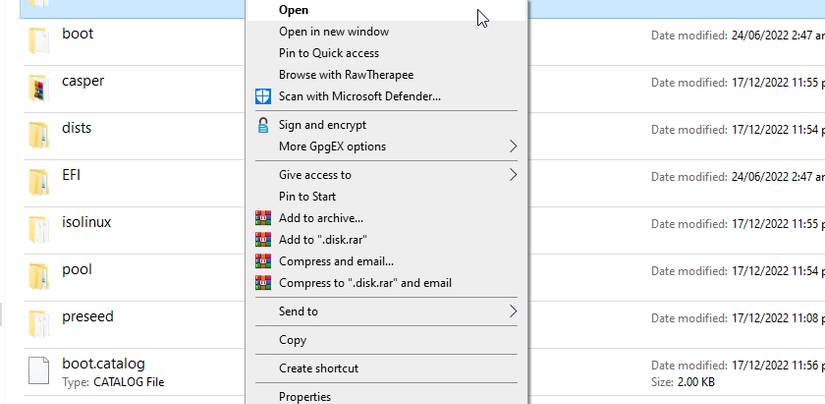Screen dimensions: 825x404
Task: Expand the Send to submenu arrow
Action: tap(513, 311)
